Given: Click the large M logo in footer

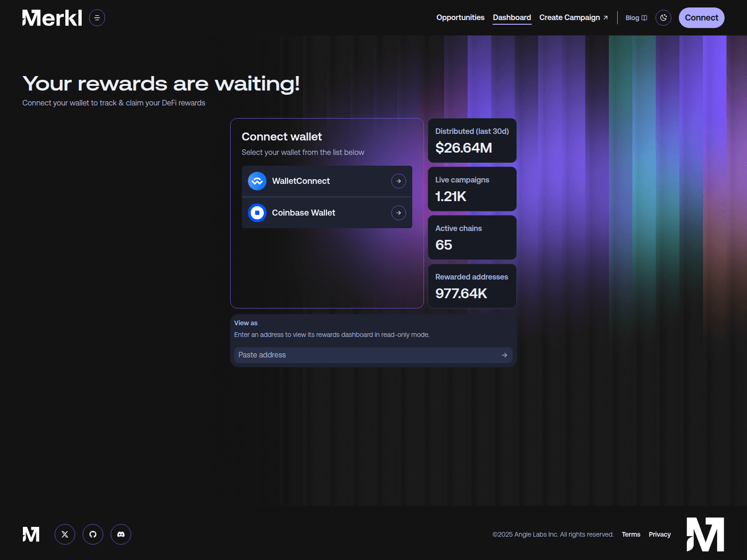Looking at the screenshot, I should click(705, 534).
